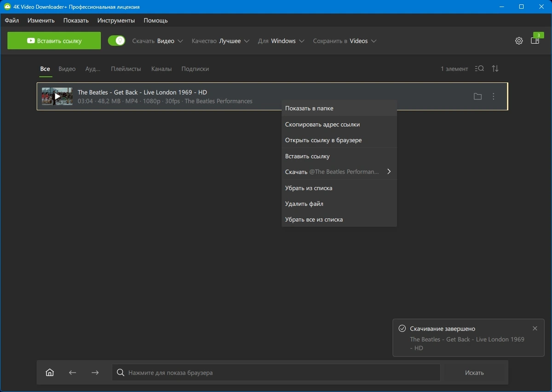The image size is (552, 392).
Task: Click the 1 элемент count label
Action: [x=454, y=69]
